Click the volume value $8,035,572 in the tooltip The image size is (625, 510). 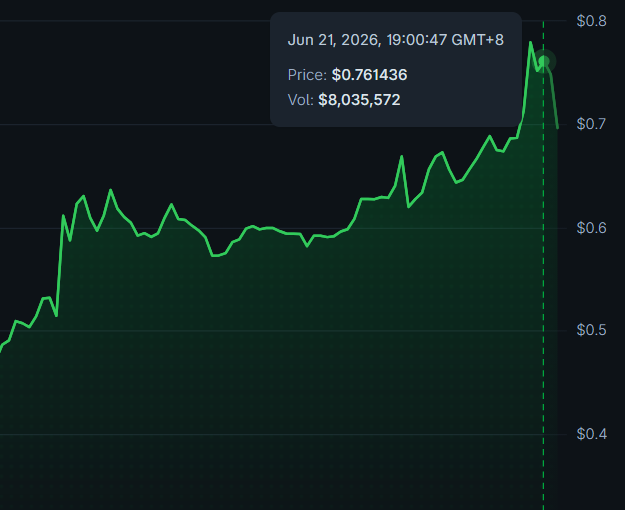[x=359, y=100]
